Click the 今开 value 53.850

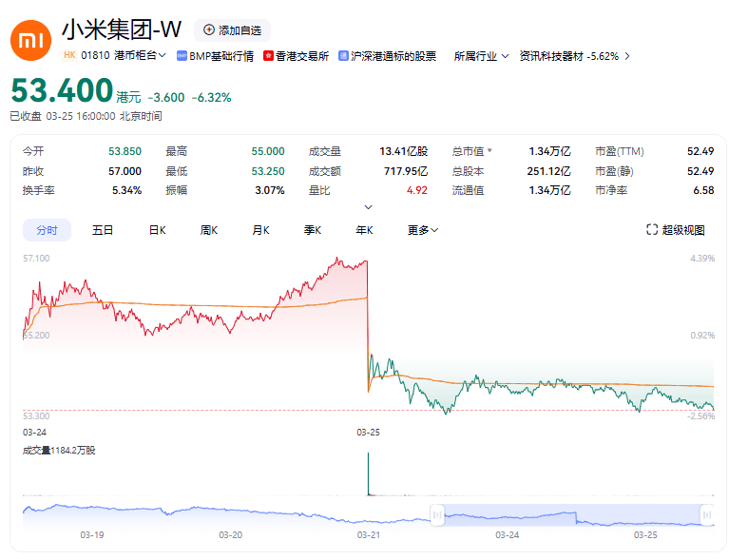click(125, 151)
